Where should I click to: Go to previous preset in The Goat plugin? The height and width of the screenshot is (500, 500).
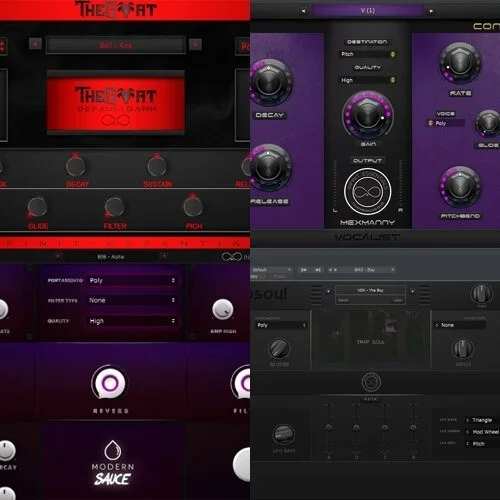pyautogui.click(x=35, y=44)
